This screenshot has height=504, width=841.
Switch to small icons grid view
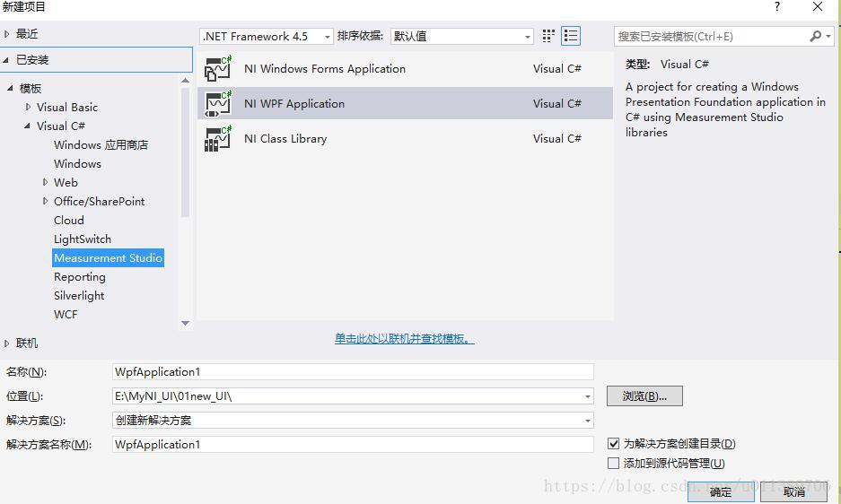pos(548,36)
